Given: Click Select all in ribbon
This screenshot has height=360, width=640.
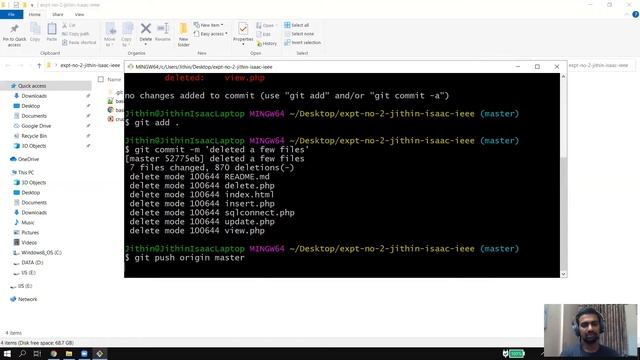Looking at the screenshot, I should [x=297, y=25].
